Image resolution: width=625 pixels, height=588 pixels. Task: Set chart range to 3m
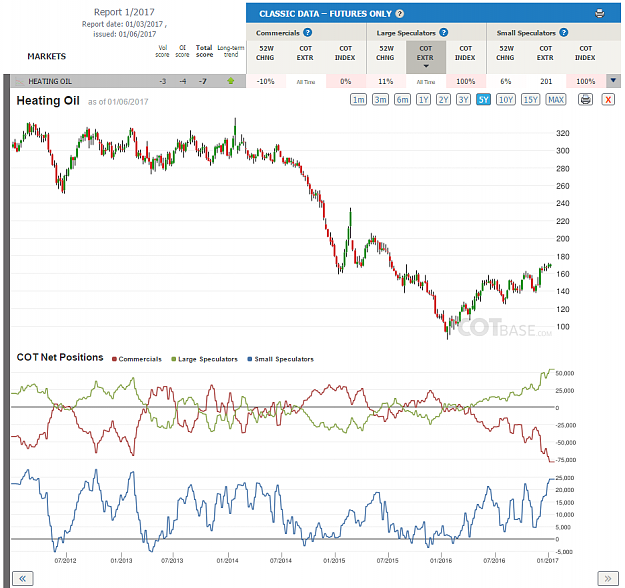coord(381,99)
